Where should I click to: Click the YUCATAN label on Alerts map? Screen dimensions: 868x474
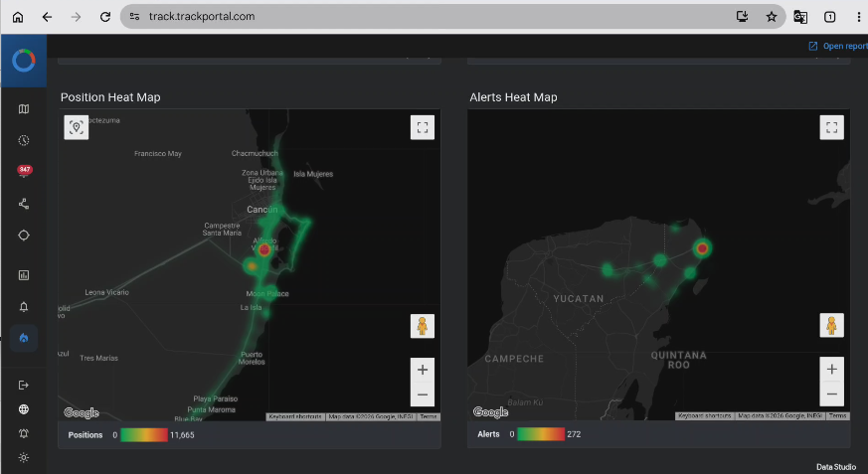tap(579, 299)
